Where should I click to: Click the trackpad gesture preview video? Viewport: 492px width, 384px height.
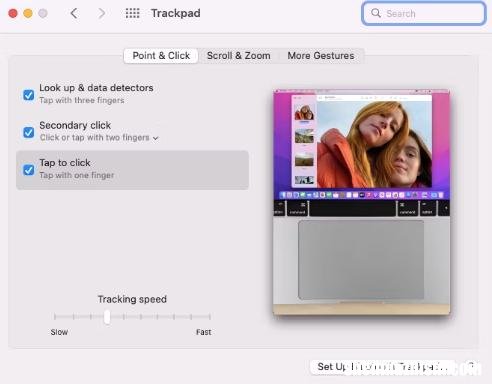tap(362, 202)
